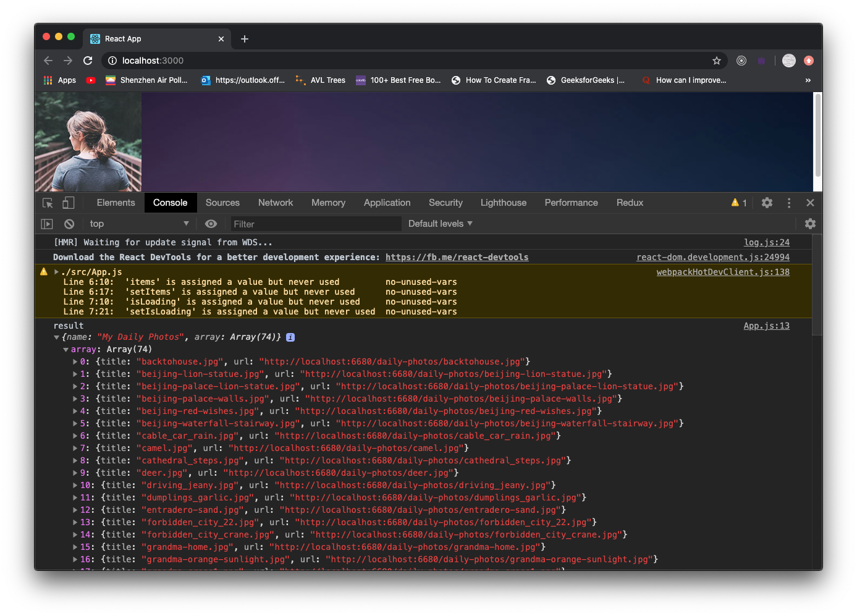857x616 pixels.
Task: Open the fb.me/react-devtools link
Action: pyautogui.click(x=457, y=257)
